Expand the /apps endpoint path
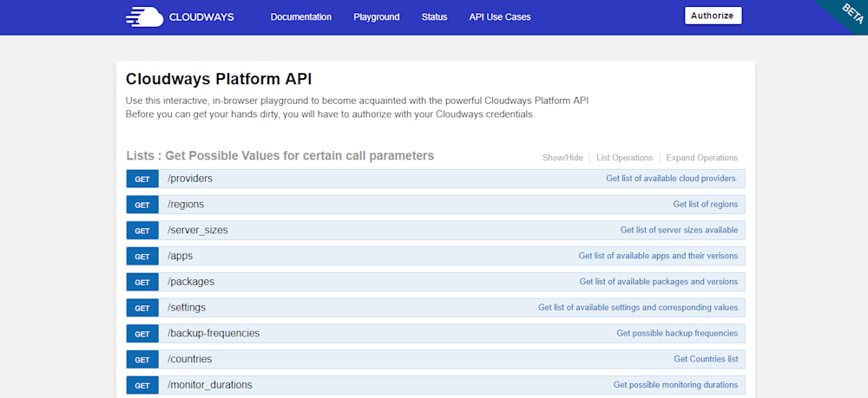Image resolution: width=868 pixels, height=398 pixels. pos(180,257)
